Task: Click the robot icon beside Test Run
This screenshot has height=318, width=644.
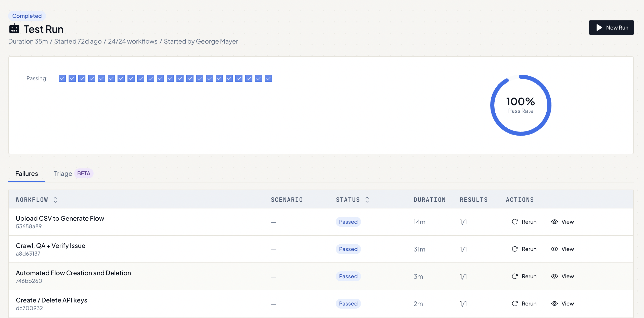Action: [14, 29]
